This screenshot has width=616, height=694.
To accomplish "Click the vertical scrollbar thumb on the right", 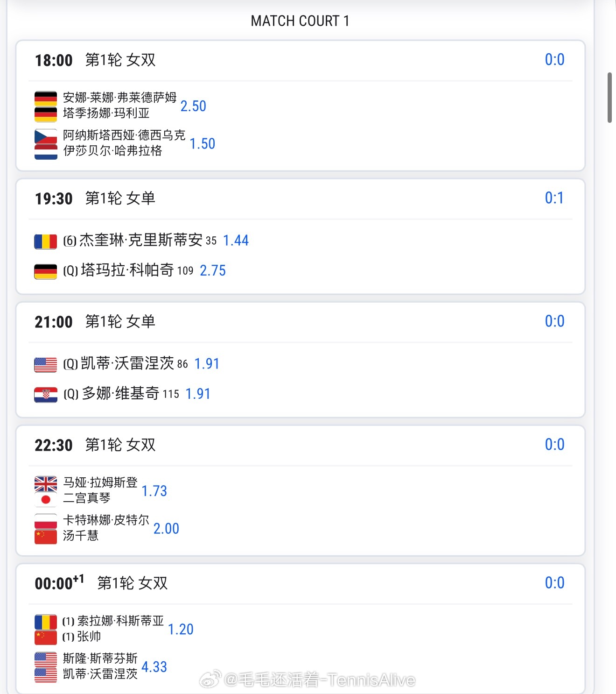I will [609, 97].
